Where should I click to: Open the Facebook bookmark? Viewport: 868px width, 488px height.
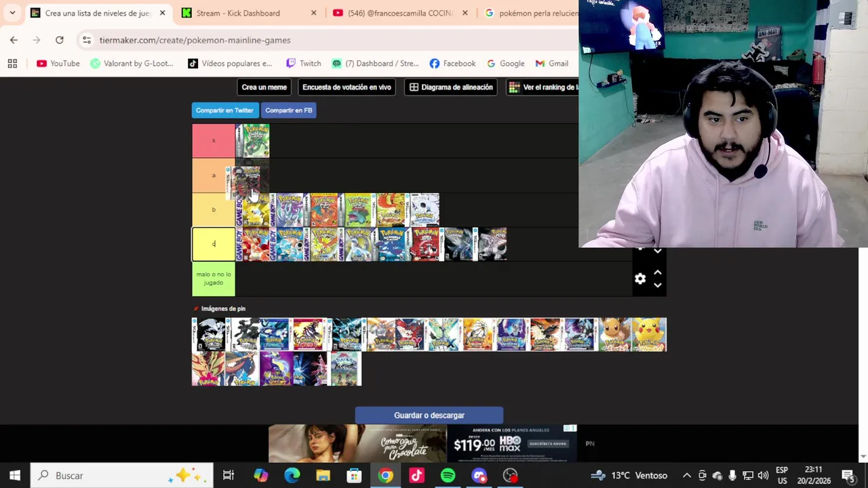(x=452, y=63)
